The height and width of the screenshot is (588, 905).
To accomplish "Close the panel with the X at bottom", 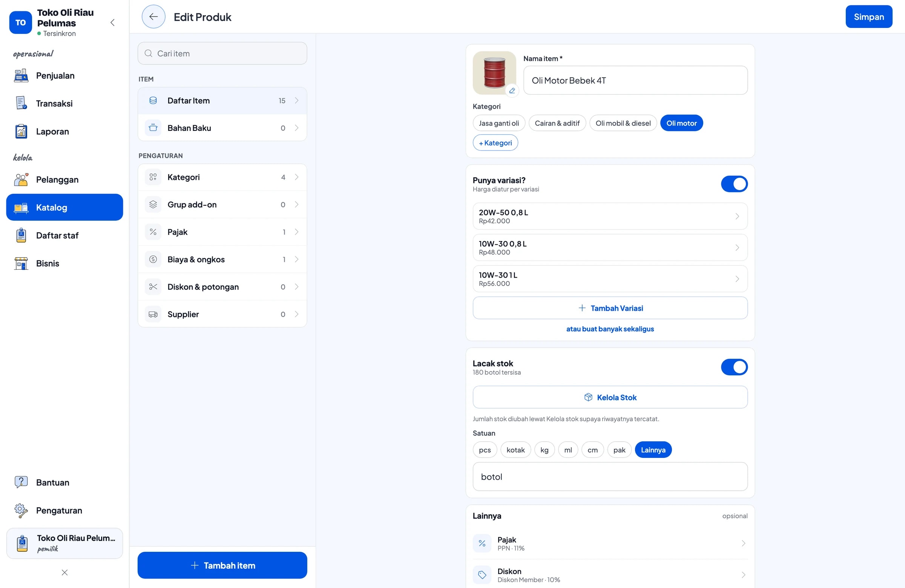I will click(x=64, y=573).
